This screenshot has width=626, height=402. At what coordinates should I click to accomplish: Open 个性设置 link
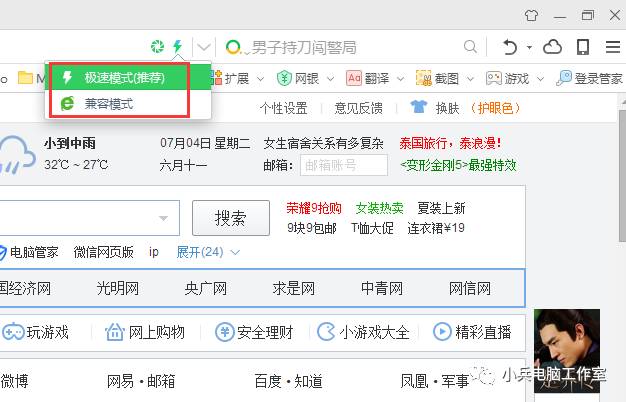pyautogui.click(x=283, y=108)
